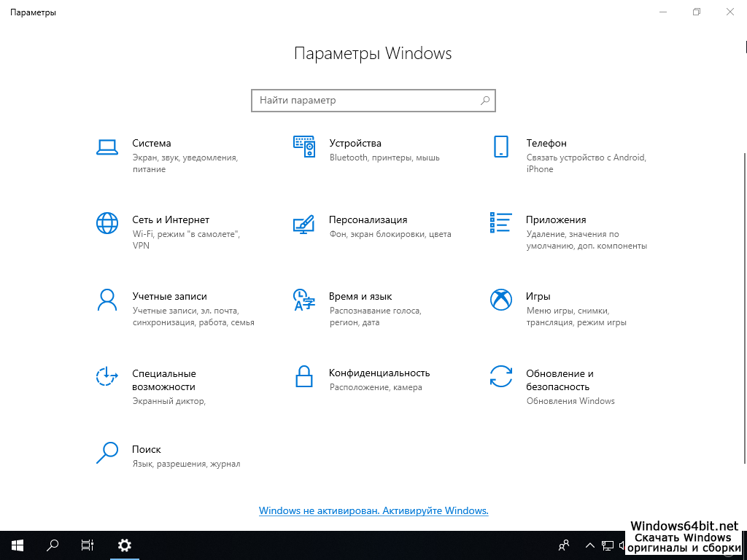Open the Поиск magnifier category icon
The width and height of the screenshot is (747, 560).
click(x=107, y=453)
